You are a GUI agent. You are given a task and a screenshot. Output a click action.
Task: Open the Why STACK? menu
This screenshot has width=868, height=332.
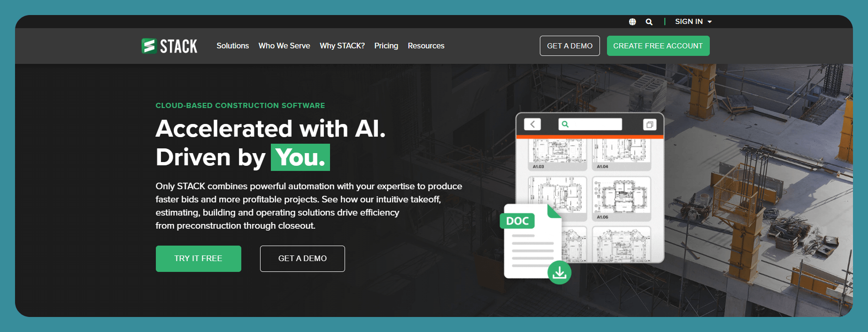click(x=342, y=46)
